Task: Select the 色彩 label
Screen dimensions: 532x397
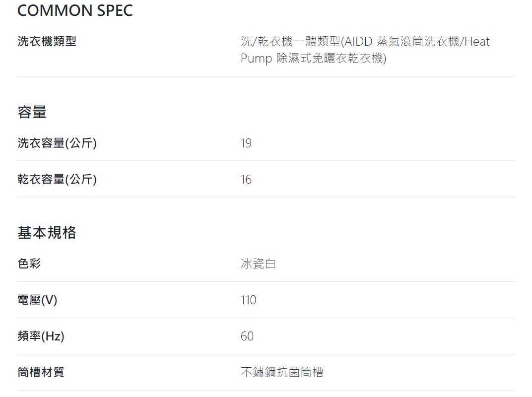Action: point(29,264)
